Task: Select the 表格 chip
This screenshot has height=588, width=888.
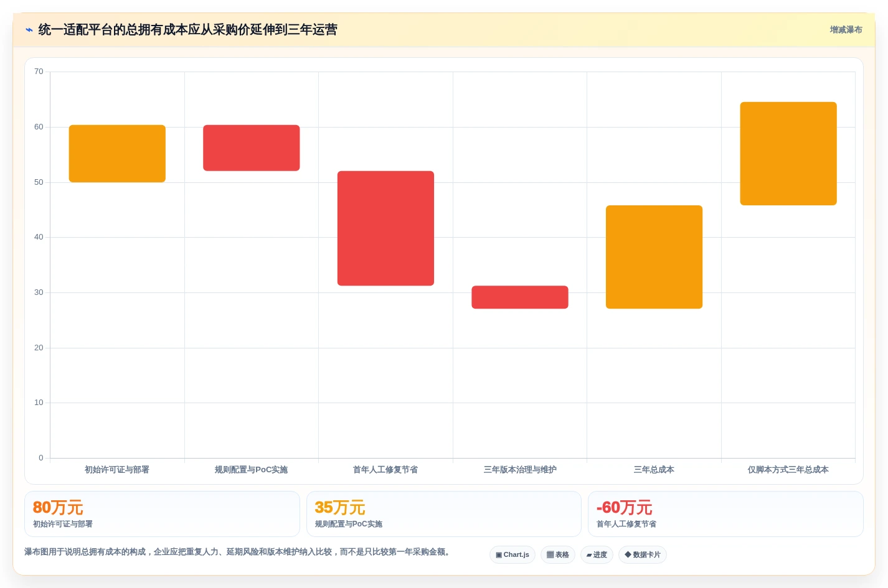Action: pyautogui.click(x=558, y=554)
